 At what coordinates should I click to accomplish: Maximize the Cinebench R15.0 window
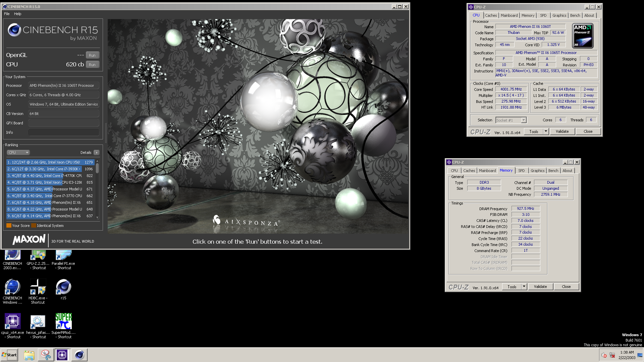(400, 7)
